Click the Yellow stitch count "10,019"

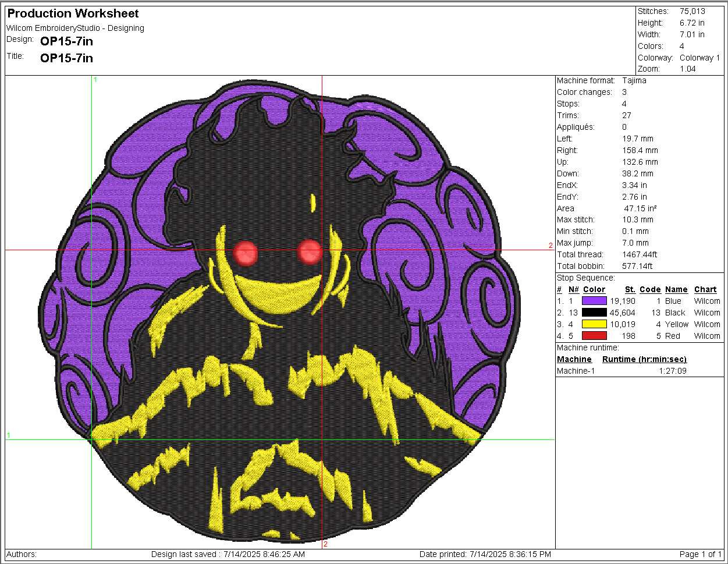[x=623, y=324]
